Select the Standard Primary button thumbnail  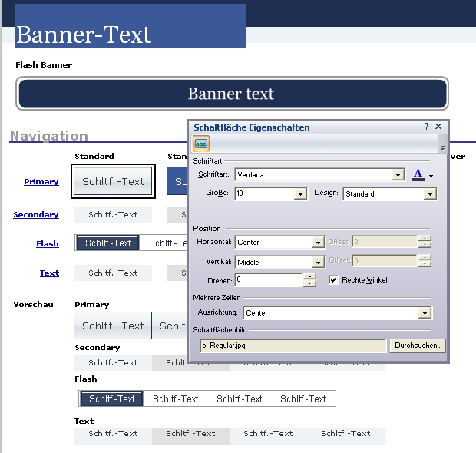click(x=113, y=182)
